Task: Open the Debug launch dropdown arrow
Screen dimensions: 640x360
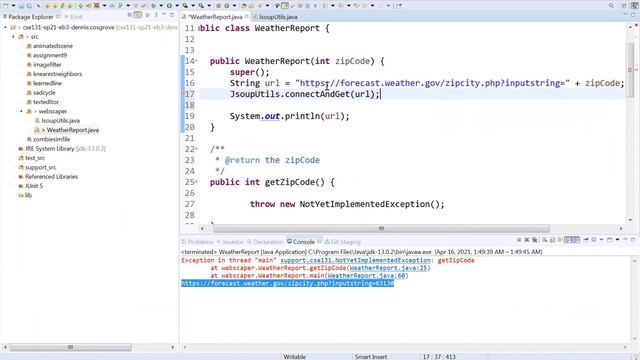Action: 161,6
